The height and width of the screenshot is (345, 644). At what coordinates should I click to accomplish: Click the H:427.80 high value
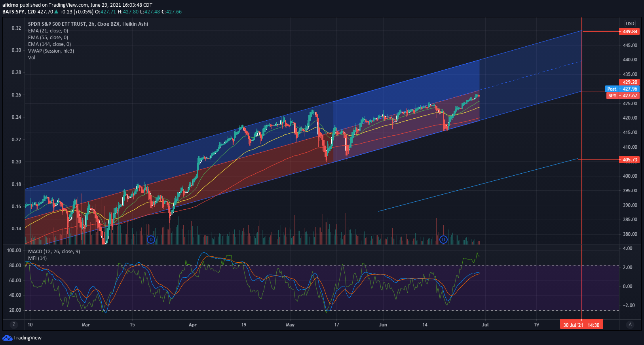point(128,11)
